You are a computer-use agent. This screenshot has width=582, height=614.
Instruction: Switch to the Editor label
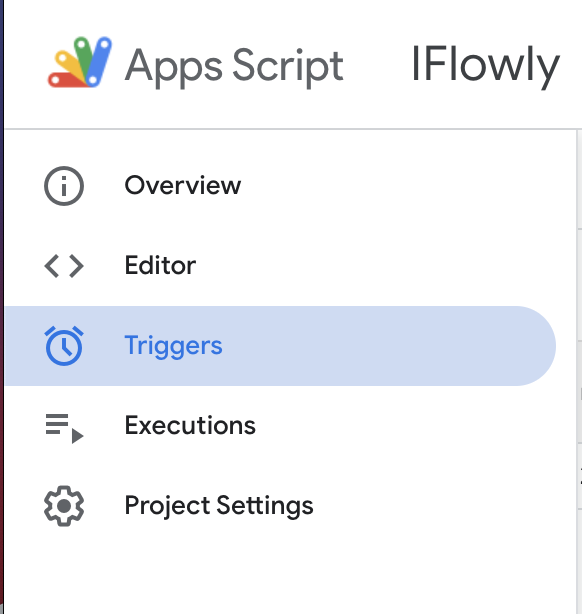point(160,265)
